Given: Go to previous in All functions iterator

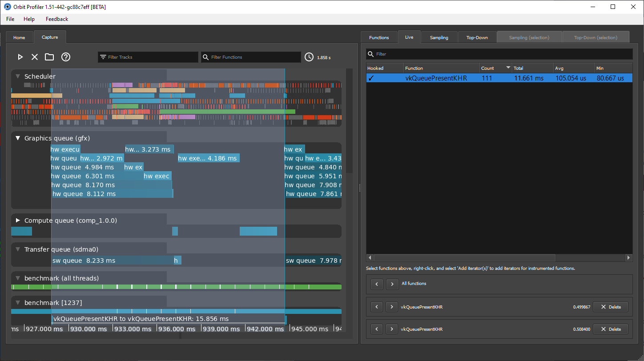Looking at the screenshot, I should click(x=377, y=284).
